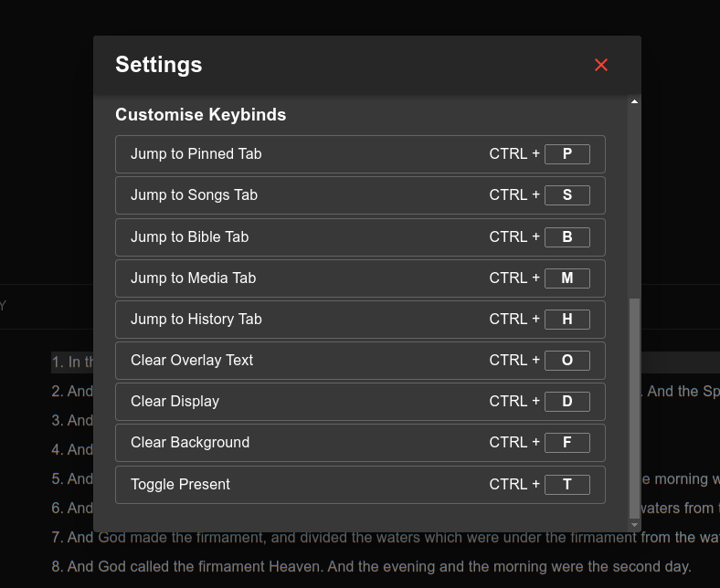Screen dimensions: 720x588
Task: Edit the F keybind for Clear Background
Action: [566, 443]
